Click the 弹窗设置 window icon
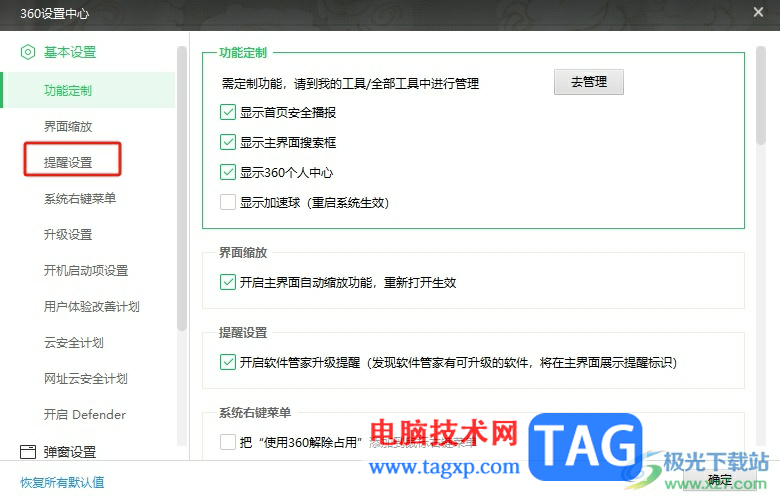The image size is (780, 500). tap(28, 452)
